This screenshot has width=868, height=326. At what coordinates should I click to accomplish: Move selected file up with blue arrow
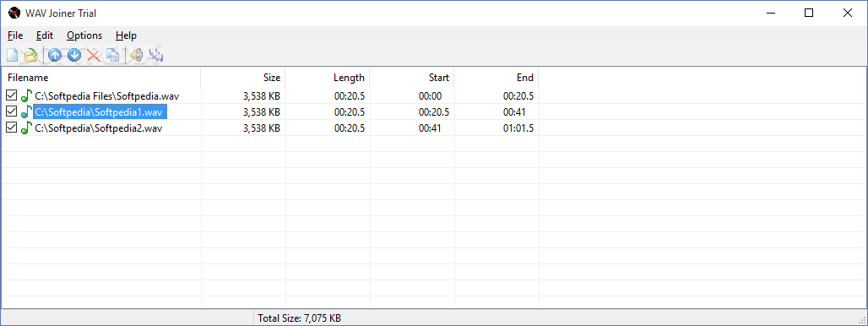point(55,55)
